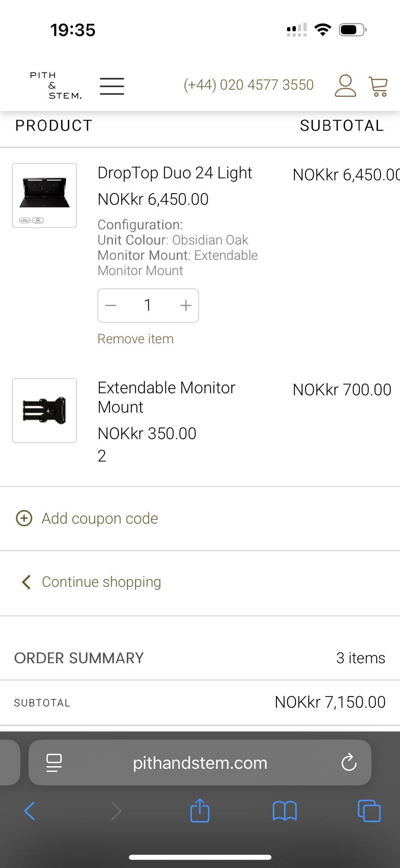Remove the DropTop Duo 24 Light item
This screenshot has width=400, height=868.
(135, 339)
